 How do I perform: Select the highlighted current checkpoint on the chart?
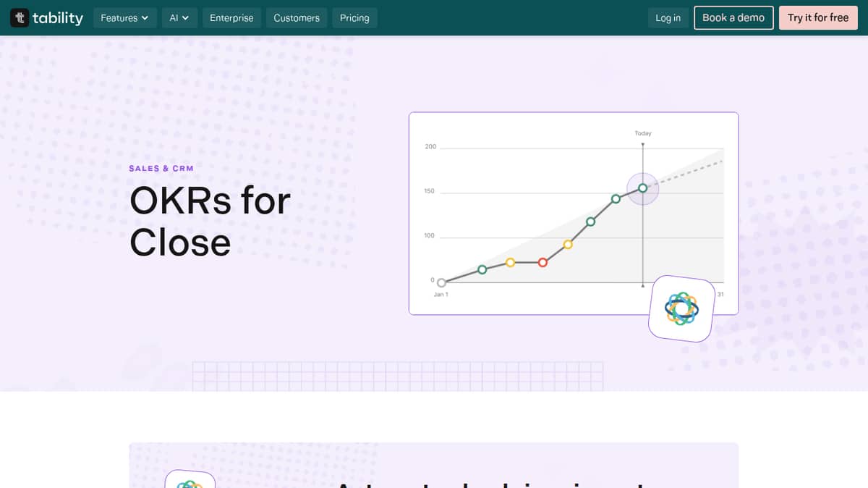tap(642, 188)
